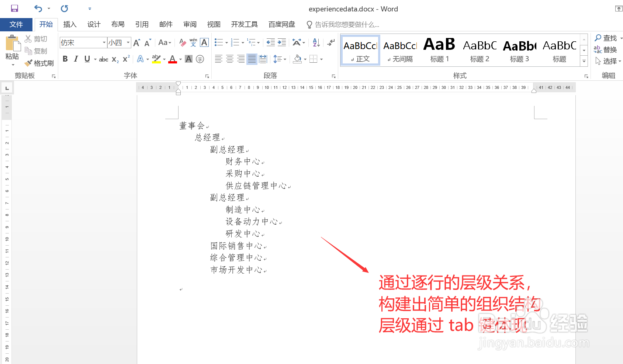Viewport: 623px width, 364px height.
Task: Click the Undo arrow icon
Action: click(38, 8)
